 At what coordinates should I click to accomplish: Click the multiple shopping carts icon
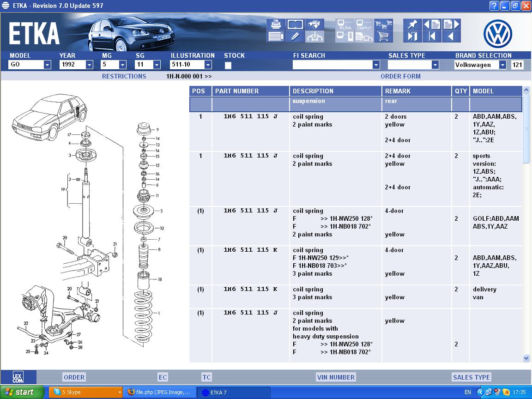tap(383, 24)
